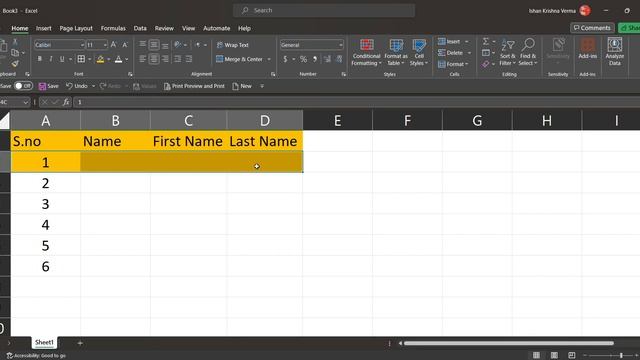
Task: Switch to Page Layout view in status bar
Action: coord(554,355)
